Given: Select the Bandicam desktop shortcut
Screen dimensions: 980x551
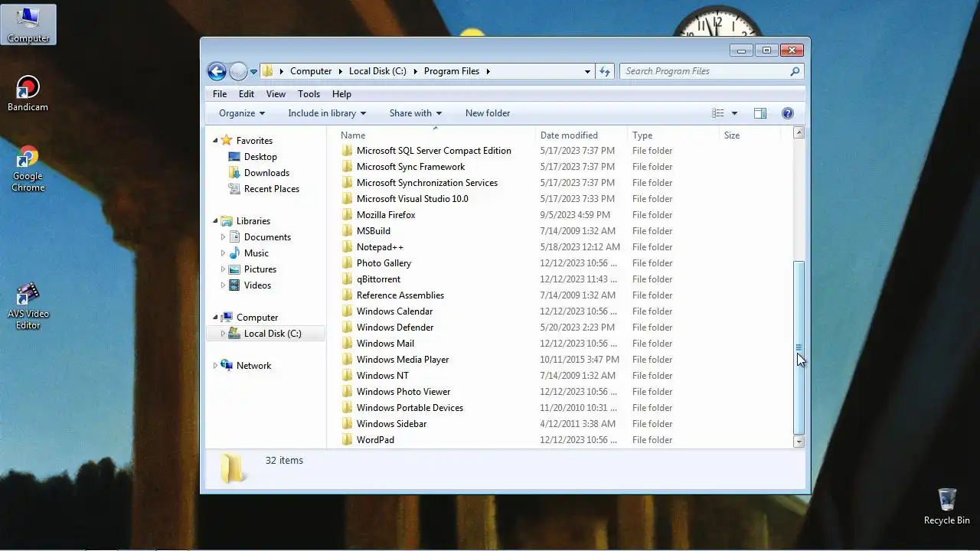Looking at the screenshot, I should pyautogui.click(x=28, y=93).
